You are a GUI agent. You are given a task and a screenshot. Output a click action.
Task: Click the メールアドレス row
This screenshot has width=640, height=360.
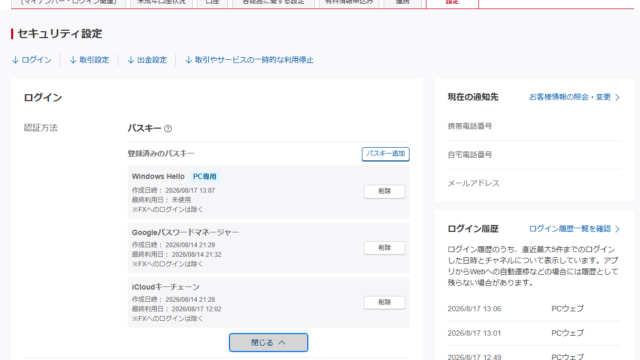(x=534, y=183)
